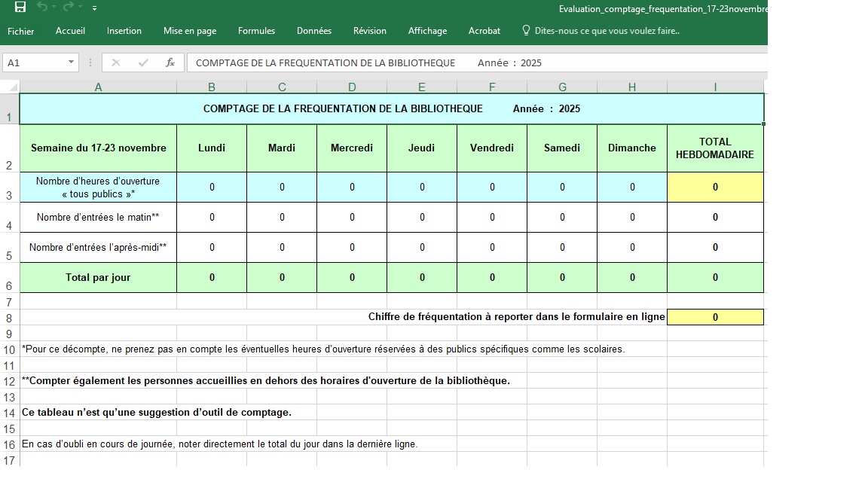Select row header 6
Screen dimensions: 868x488
click(9, 285)
